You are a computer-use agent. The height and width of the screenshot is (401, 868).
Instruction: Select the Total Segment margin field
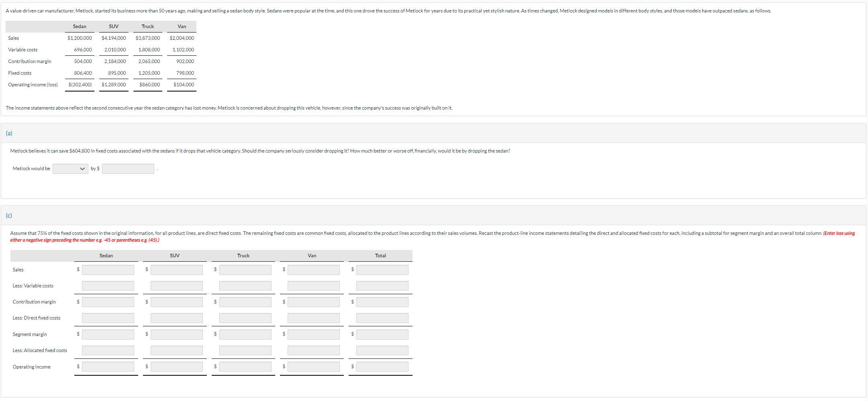tap(382, 334)
